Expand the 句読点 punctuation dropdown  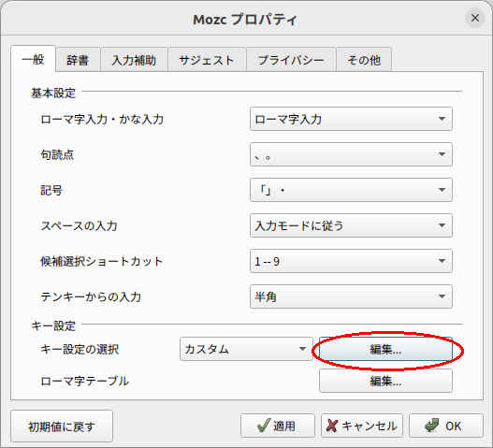tap(351, 154)
